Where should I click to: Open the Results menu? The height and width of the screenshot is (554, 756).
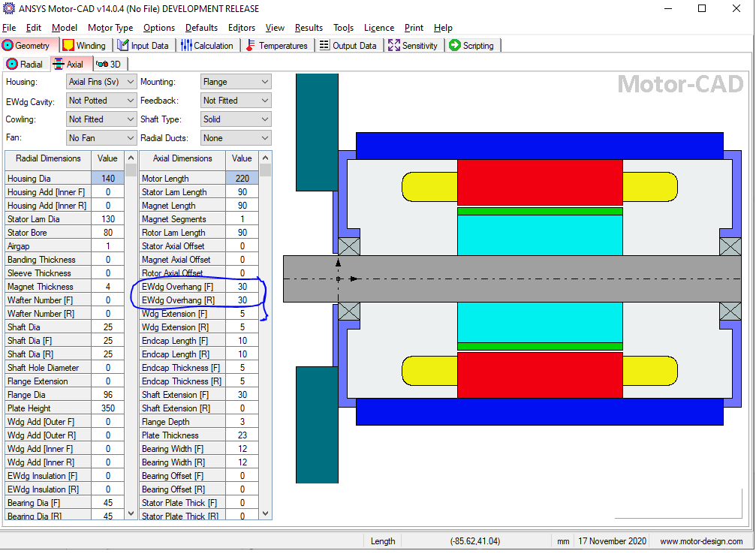pyautogui.click(x=309, y=28)
